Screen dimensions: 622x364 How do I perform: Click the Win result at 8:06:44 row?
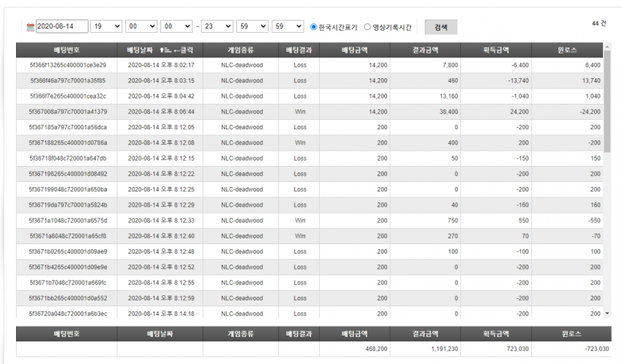[300, 112]
